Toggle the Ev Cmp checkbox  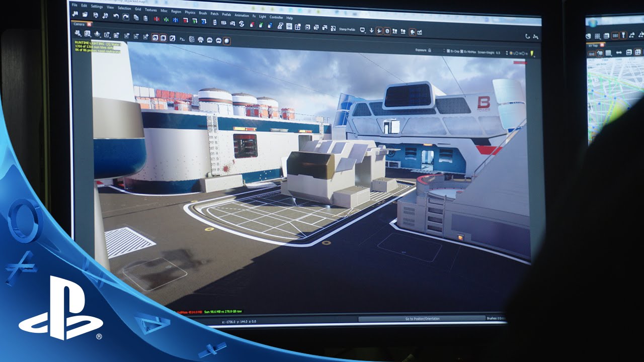[448, 51]
